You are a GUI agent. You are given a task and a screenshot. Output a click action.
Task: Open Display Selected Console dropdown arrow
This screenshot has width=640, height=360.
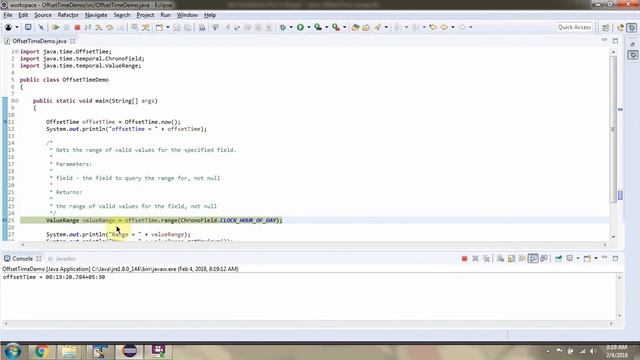578,258
